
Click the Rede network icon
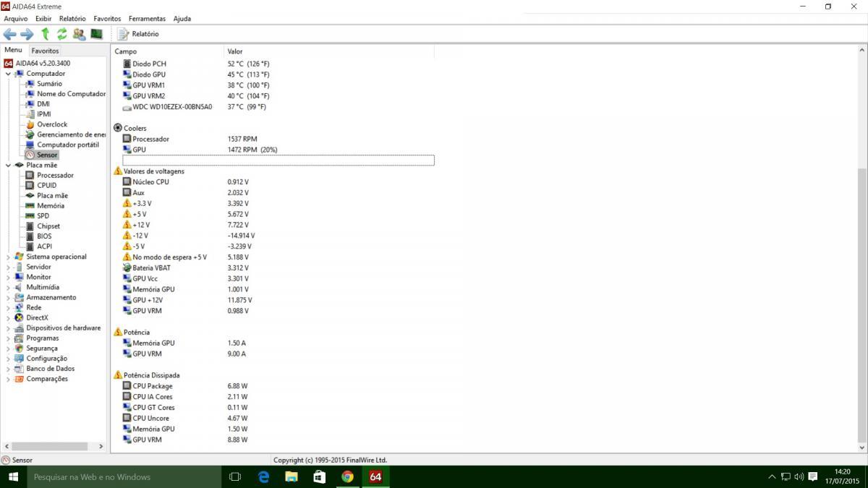(20, 307)
